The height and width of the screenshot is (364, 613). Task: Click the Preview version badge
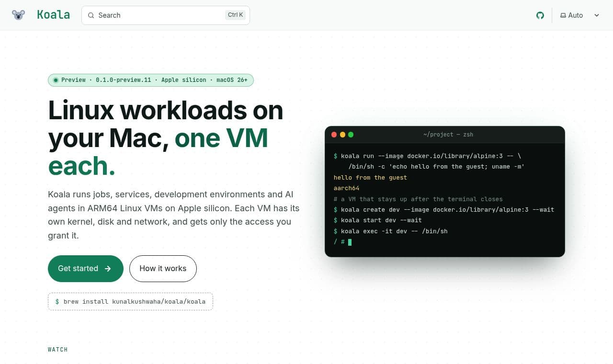151,80
